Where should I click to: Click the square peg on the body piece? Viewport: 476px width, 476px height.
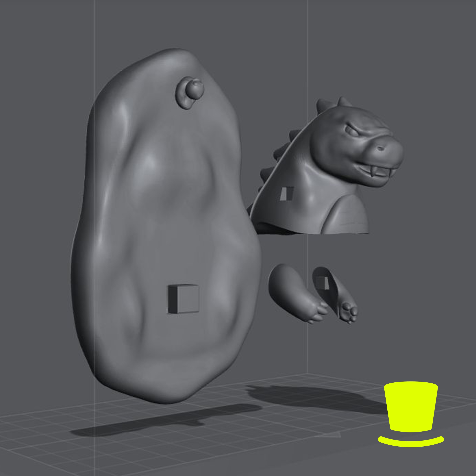(x=183, y=299)
